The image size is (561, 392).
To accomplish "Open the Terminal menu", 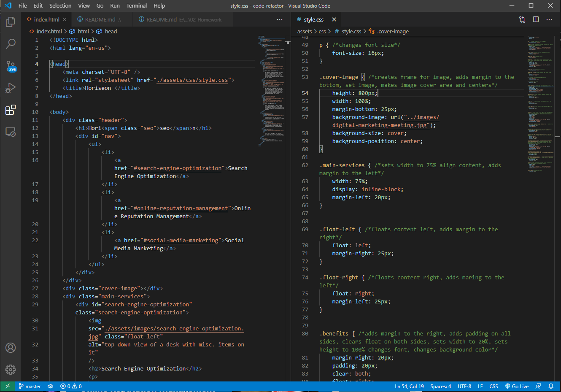I will (137, 5).
